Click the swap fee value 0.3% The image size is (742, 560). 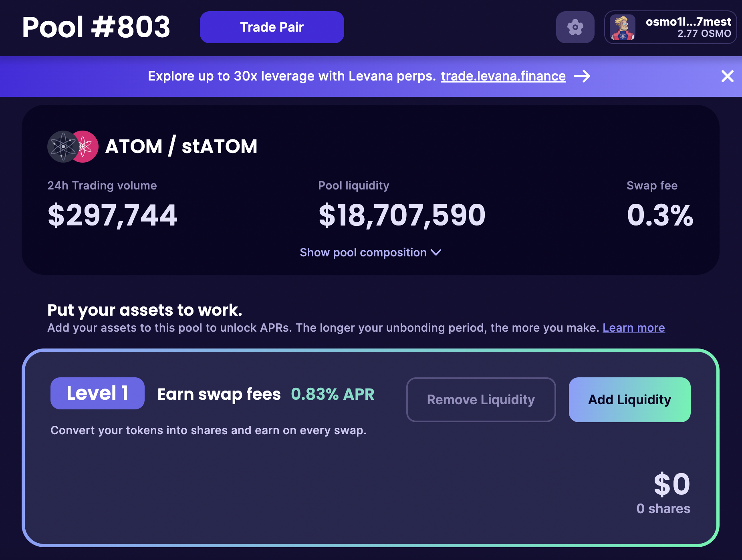point(660,216)
